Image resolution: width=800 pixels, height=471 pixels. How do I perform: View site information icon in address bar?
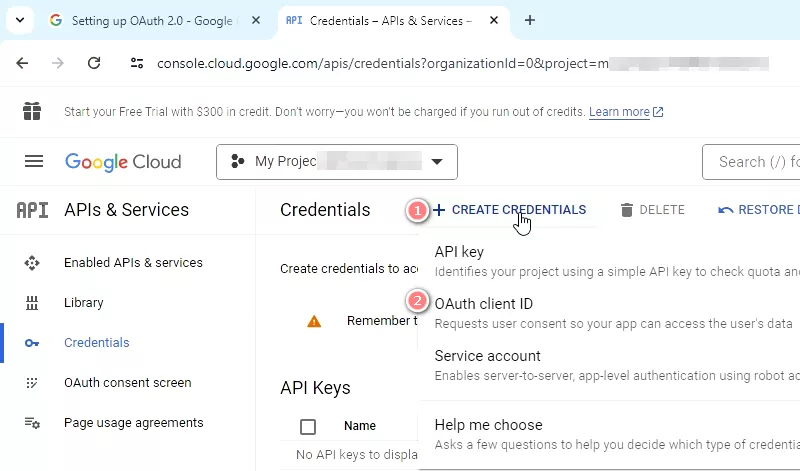click(x=137, y=63)
